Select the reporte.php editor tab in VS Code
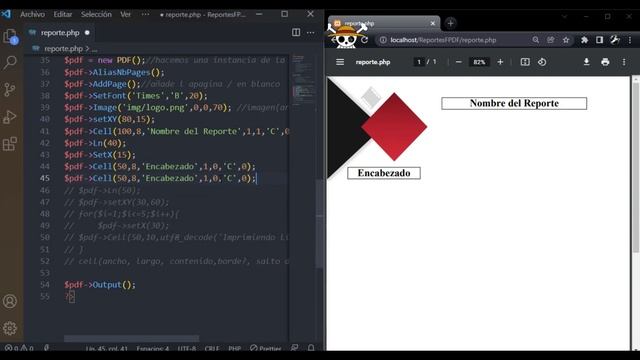 [x=60, y=32]
